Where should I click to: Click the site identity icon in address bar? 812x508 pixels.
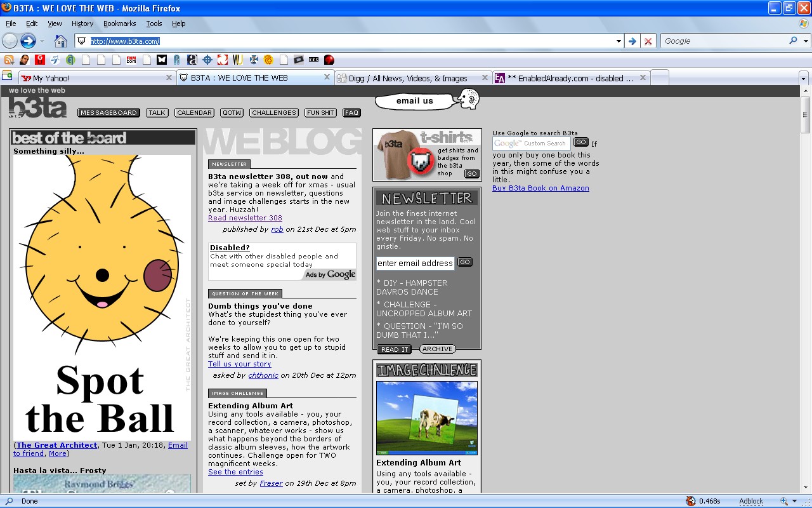81,41
